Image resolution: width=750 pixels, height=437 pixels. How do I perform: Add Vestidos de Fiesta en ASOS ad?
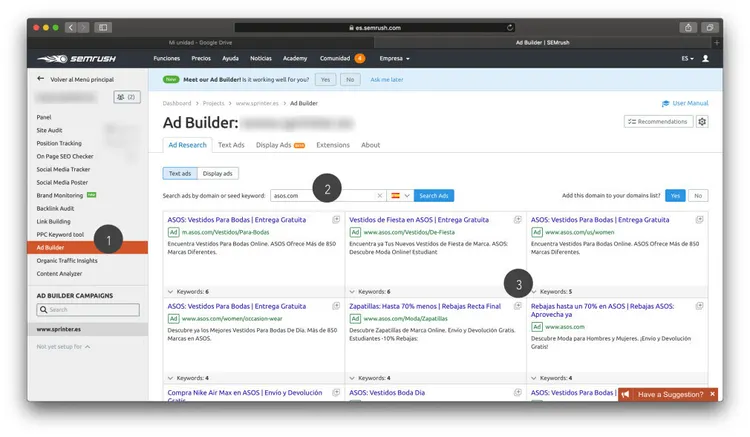click(x=518, y=219)
